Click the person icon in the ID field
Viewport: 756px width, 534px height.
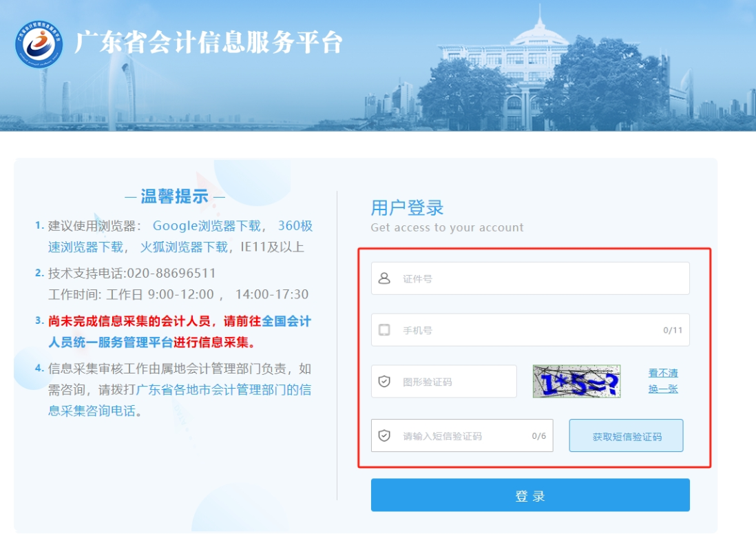tap(384, 278)
